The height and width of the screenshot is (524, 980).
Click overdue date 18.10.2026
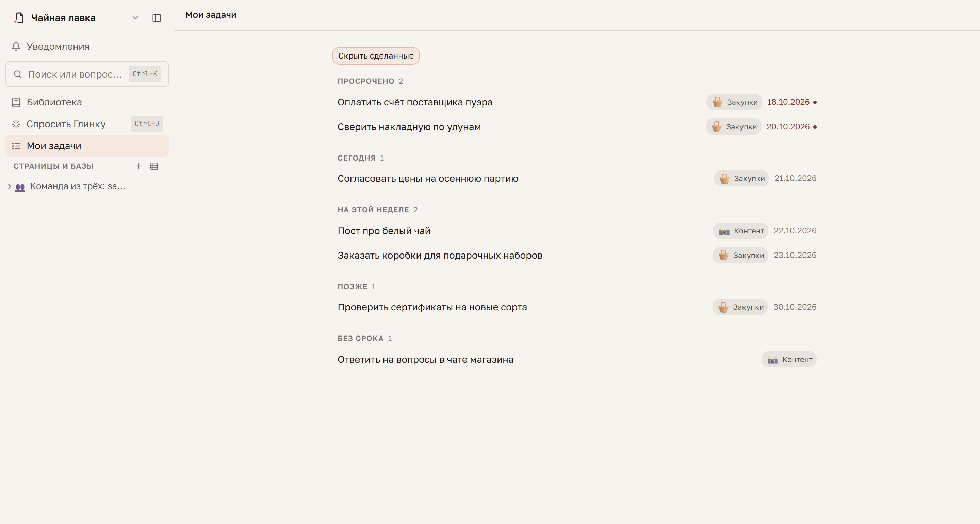tap(788, 102)
